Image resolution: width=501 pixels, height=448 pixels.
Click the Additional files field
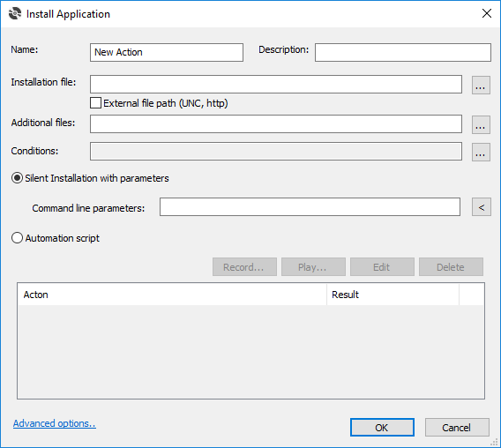pyautogui.click(x=276, y=124)
